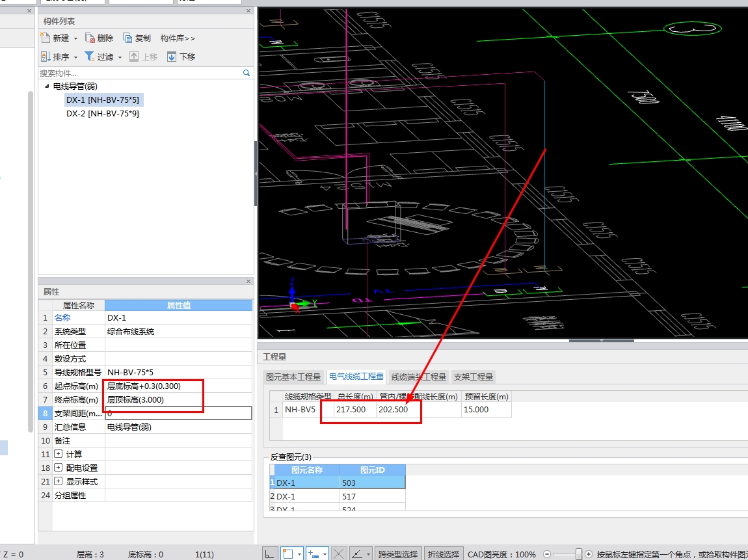
Task: Click the 新建 (new component) button
Action: 55,38
